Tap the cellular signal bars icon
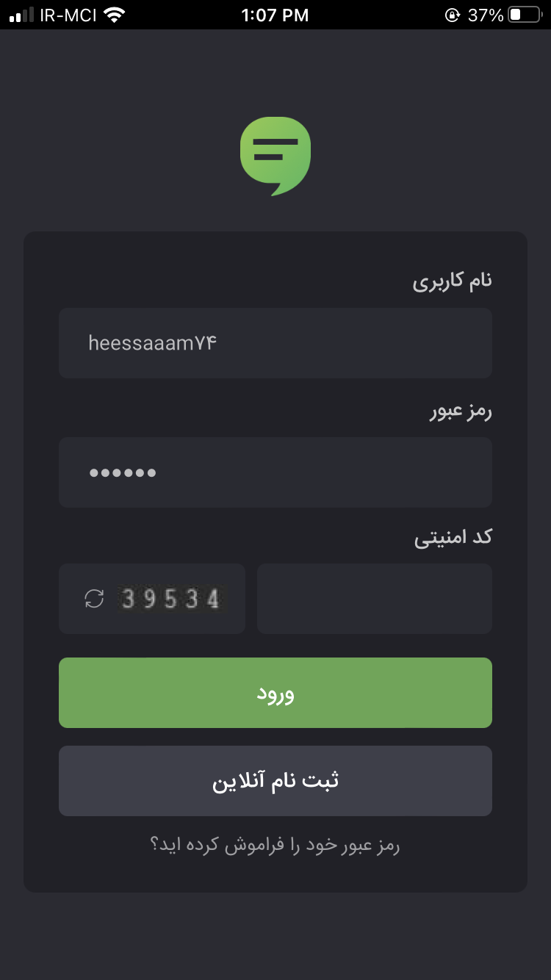551x980 pixels. 22,15
